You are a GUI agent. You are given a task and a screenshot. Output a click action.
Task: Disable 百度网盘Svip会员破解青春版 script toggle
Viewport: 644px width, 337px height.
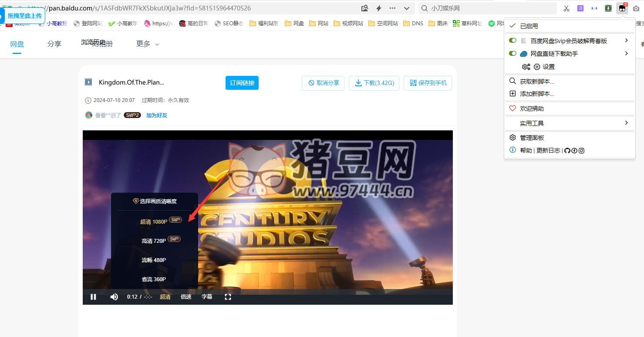(x=513, y=41)
